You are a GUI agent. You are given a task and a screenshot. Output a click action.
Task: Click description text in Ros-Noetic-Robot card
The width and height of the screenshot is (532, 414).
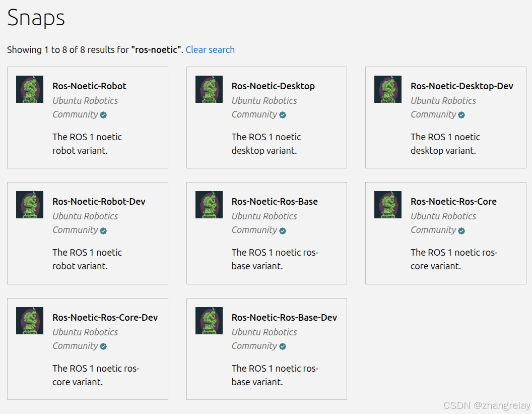point(87,144)
